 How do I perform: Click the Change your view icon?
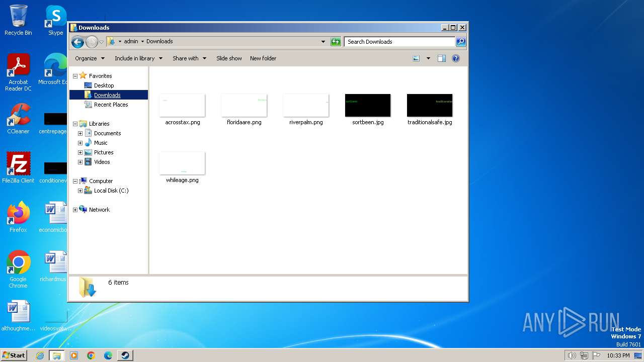click(416, 58)
